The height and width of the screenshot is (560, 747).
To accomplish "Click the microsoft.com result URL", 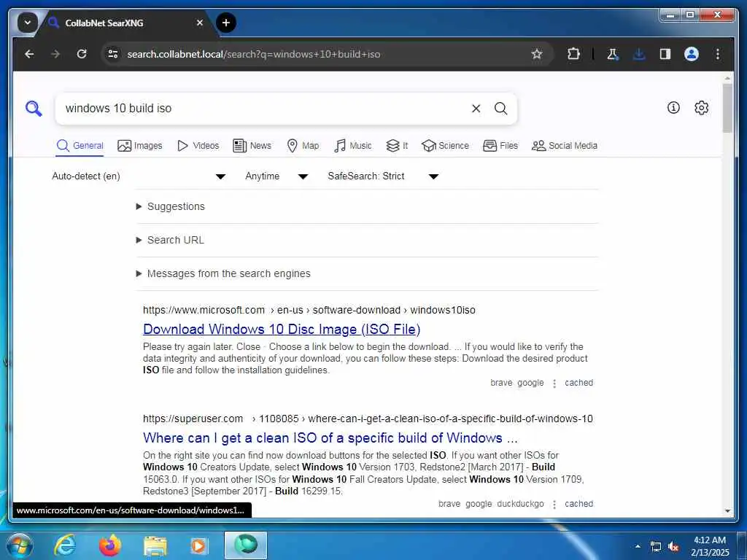I will pos(309,310).
